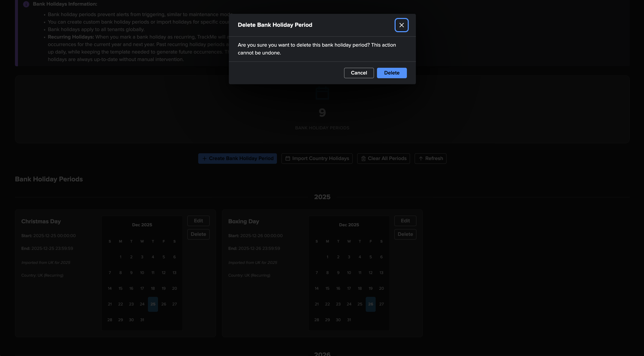Screen dimensions: 644x356
Task: Close the Delete Bank Holiday Period dialog
Action: pyautogui.click(x=401, y=25)
